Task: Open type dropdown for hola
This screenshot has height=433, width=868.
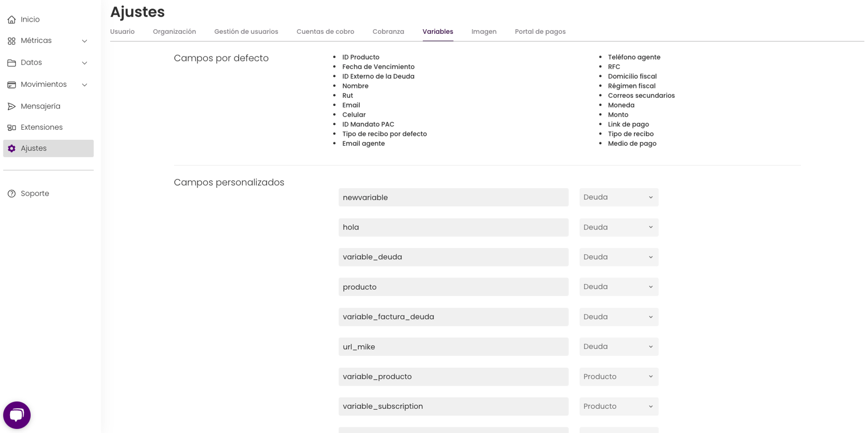Action: [619, 227]
